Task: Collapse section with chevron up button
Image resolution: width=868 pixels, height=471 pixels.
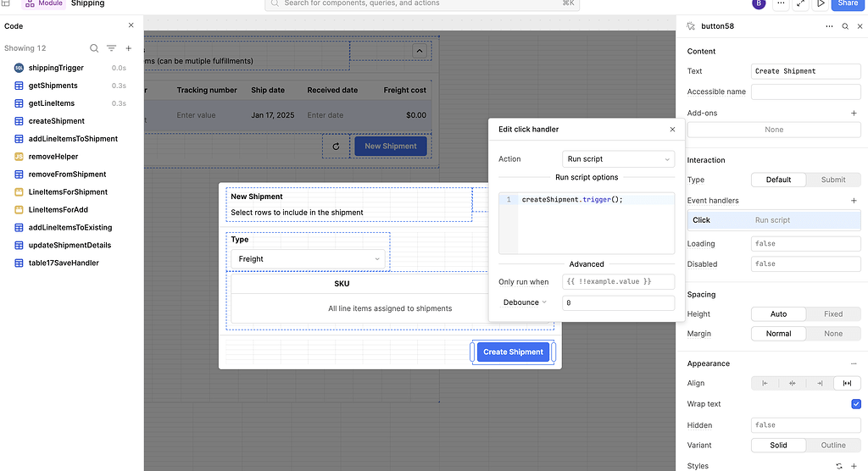Action: [420, 51]
